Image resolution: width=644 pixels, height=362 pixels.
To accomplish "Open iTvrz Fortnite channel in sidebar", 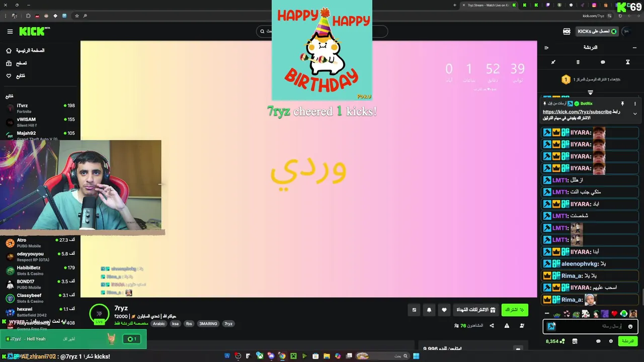I will [40, 109].
